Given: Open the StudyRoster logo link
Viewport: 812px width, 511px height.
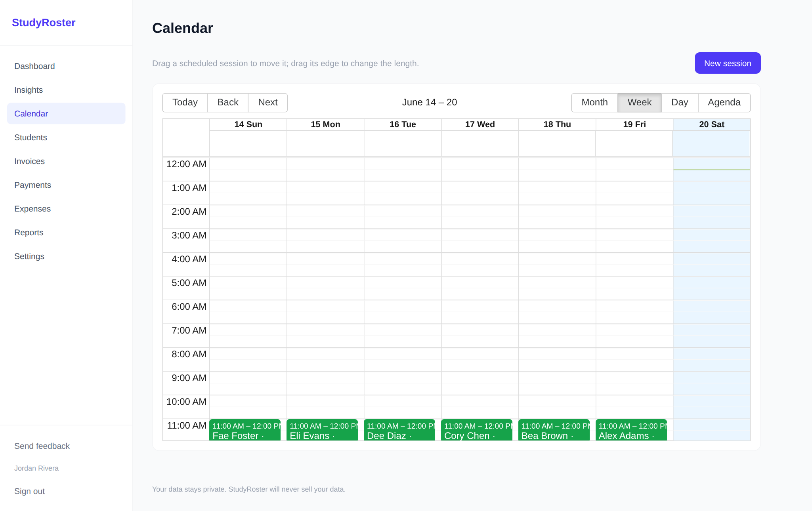Looking at the screenshot, I should [44, 23].
